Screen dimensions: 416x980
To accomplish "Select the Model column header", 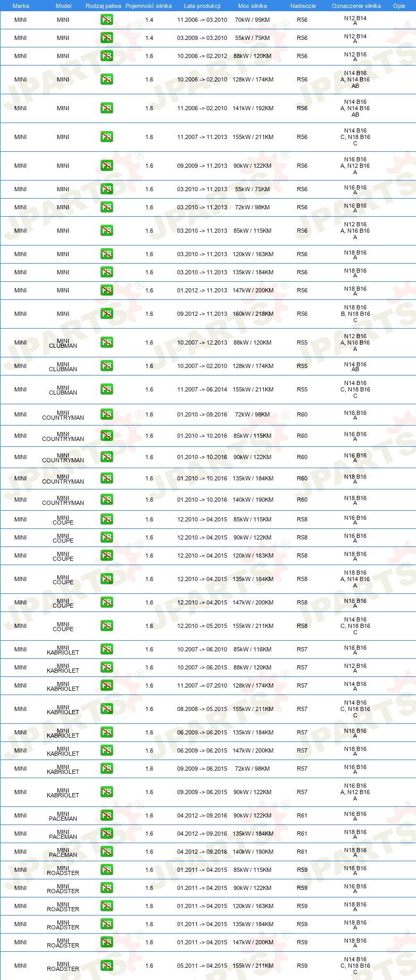I will [x=63, y=6].
